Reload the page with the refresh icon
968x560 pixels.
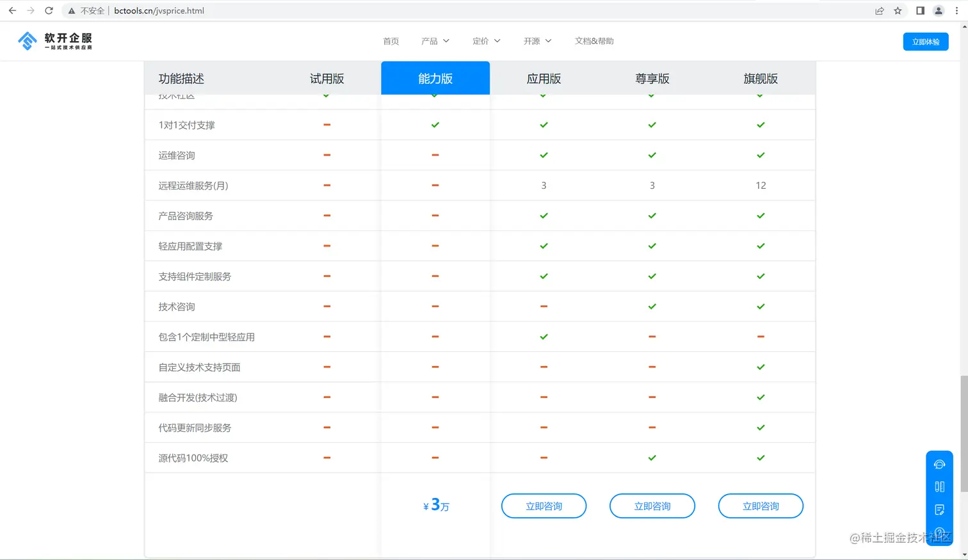tap(49, 11)
